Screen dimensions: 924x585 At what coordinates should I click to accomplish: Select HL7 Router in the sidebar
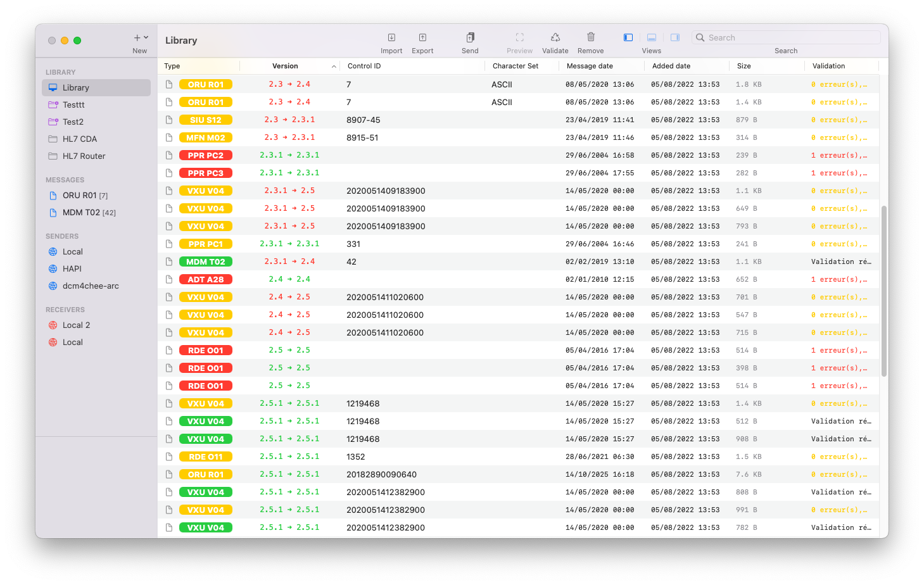[x=84, y=156]
